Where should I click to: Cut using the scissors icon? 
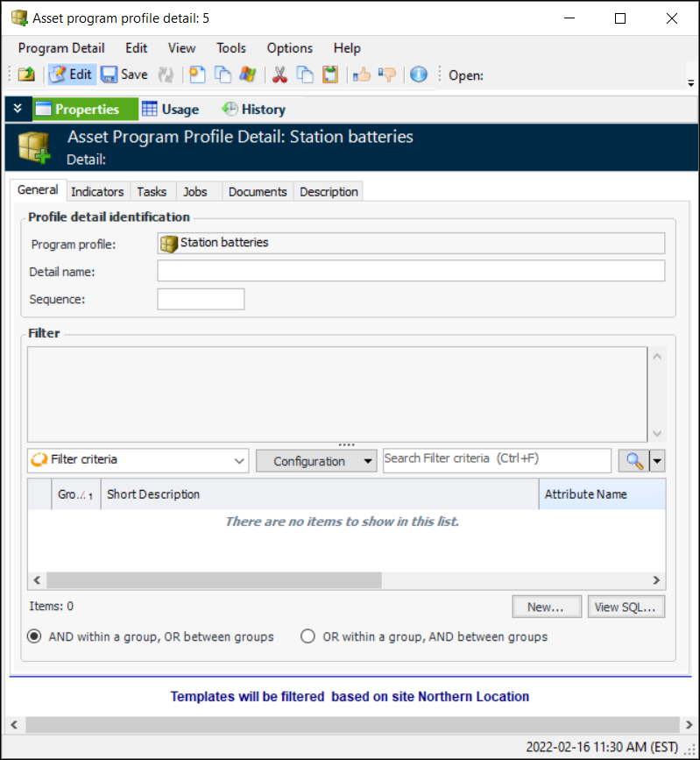(x=279, y=75)
